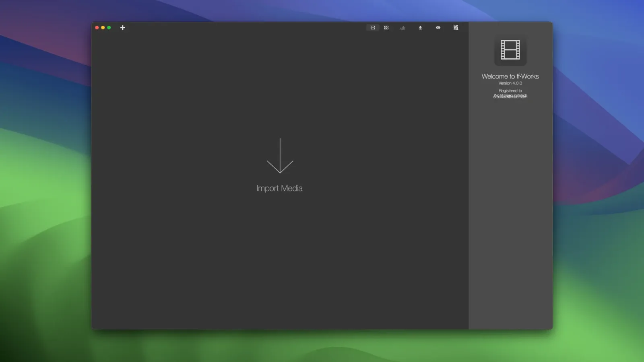
Task: Click the downward import arrow
Action: (x=280, y=156)
